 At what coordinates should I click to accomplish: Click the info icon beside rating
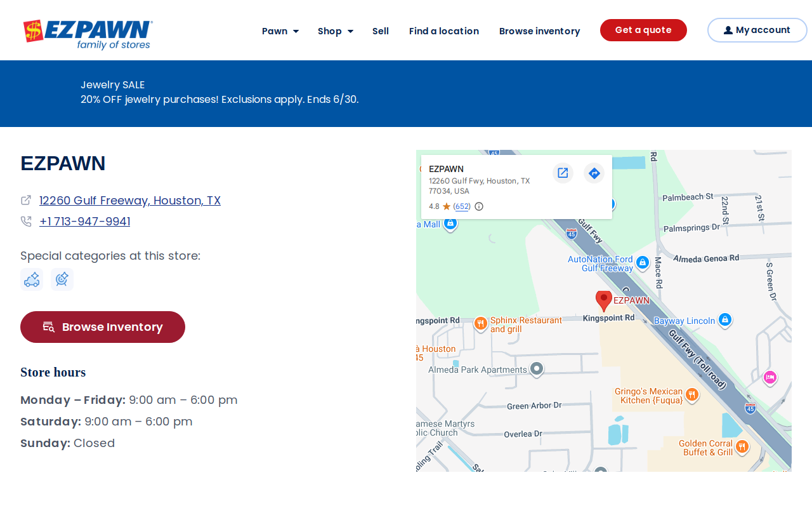479,206
